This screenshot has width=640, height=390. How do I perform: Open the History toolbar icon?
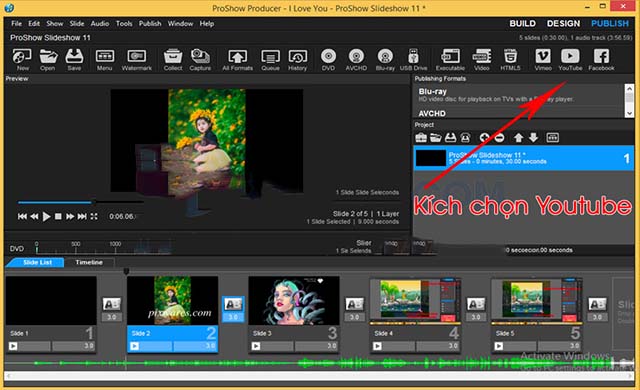(297, 60)
